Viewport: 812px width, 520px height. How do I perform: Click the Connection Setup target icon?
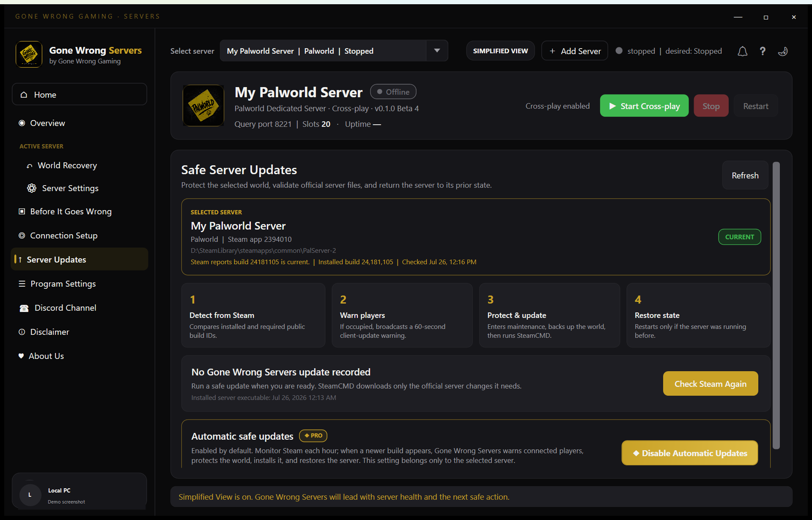click(x=22, y=235)
